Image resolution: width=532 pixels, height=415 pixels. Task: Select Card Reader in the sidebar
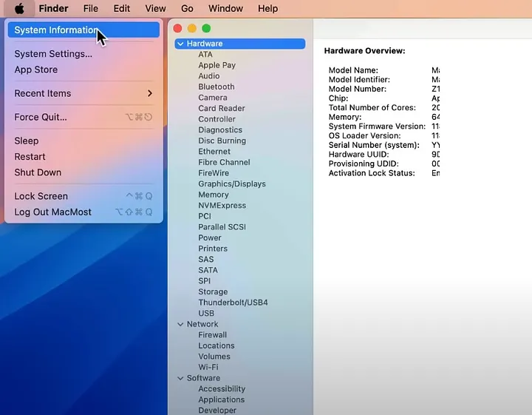(222, 108)
